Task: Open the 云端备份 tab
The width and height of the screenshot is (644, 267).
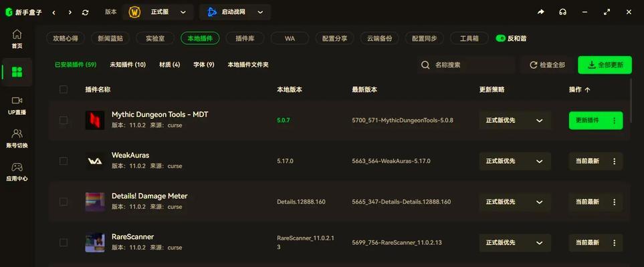Action: 379,39
